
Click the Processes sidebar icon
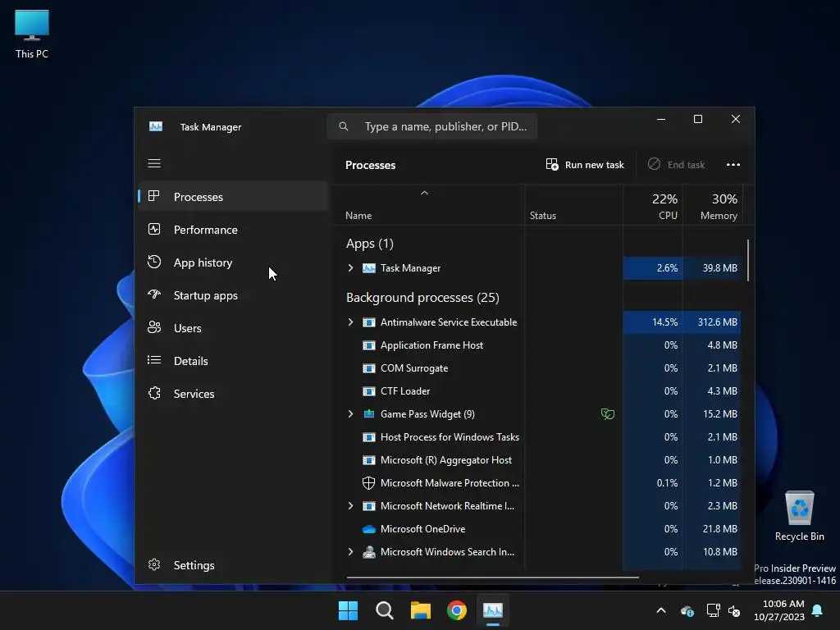[x=153, y=197]
